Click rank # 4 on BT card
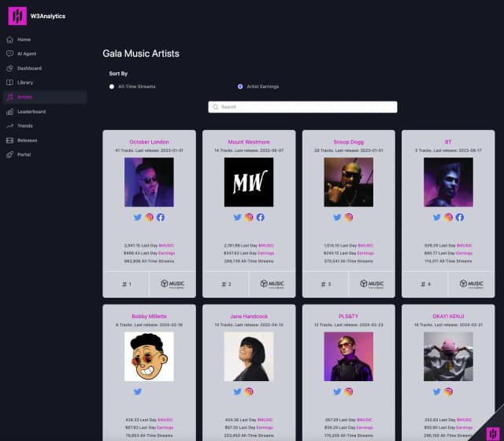The height and width of the screenshot is (441, 504). coord(425,284)
